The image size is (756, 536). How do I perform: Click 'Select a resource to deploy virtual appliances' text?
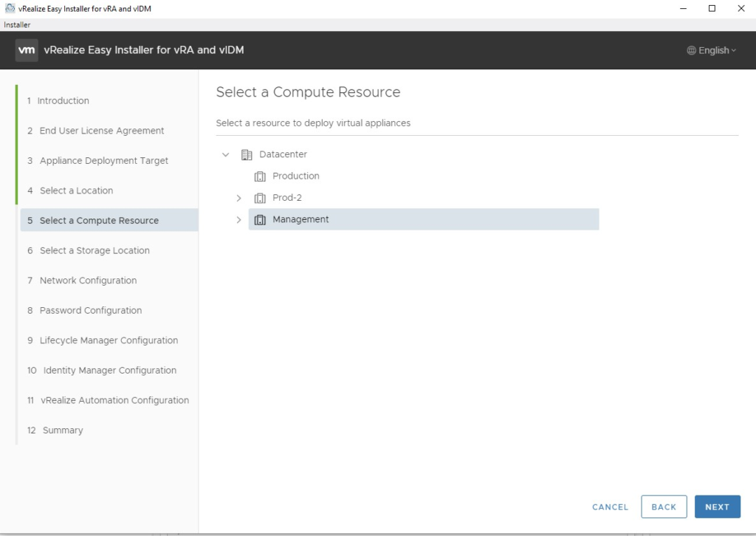[x=313, y=123]
